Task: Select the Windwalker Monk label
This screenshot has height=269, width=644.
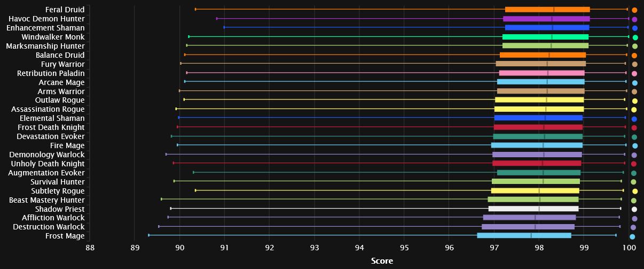Action: click(53, 37)
